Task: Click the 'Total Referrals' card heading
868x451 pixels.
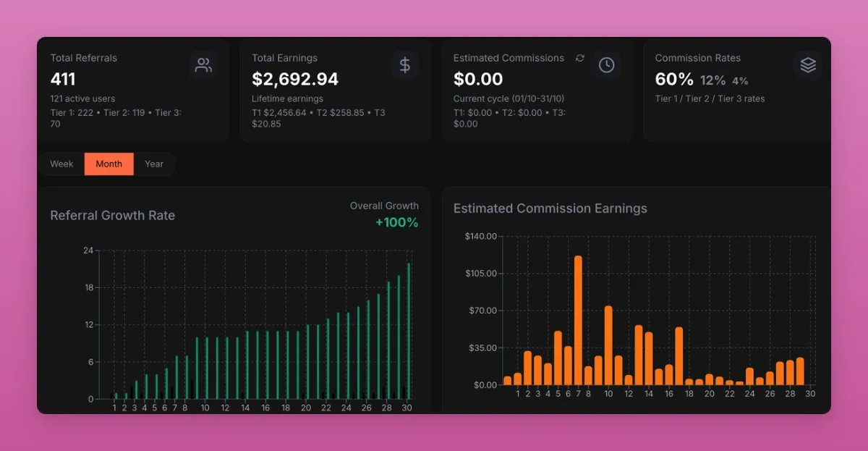Action: pos(83,58)
